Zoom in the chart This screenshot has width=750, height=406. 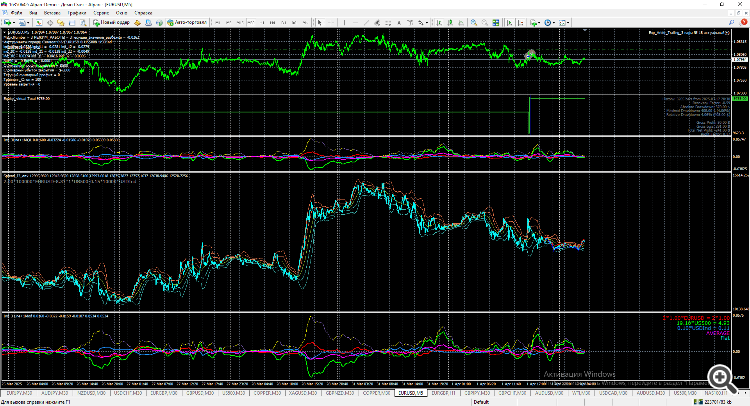tap(474, 22)
